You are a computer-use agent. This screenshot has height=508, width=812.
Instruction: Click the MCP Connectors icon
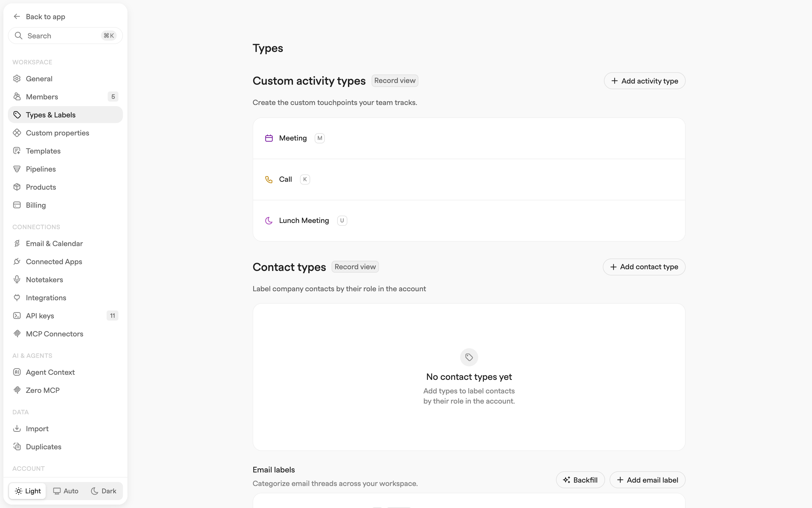(x=17, y=334)
